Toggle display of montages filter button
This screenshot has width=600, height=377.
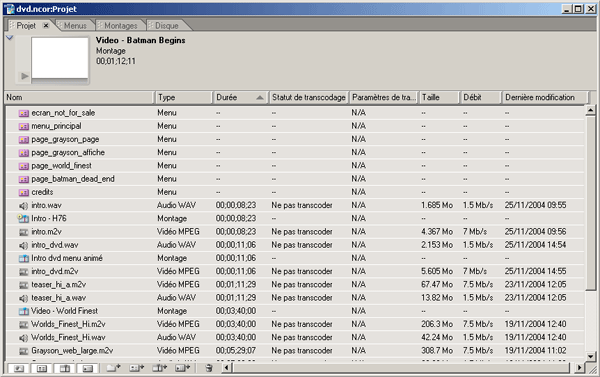(x=65, y=368)
